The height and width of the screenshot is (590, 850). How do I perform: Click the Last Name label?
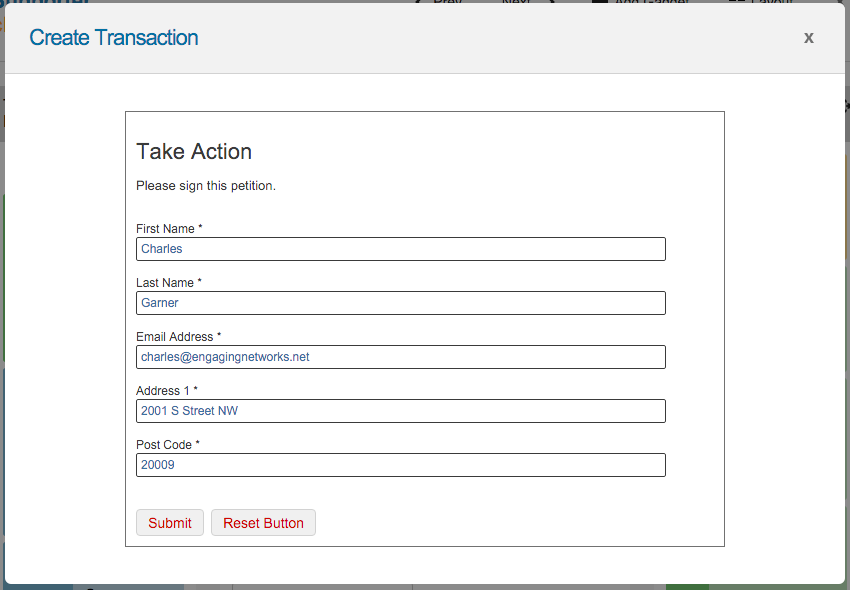click(165, 283)
